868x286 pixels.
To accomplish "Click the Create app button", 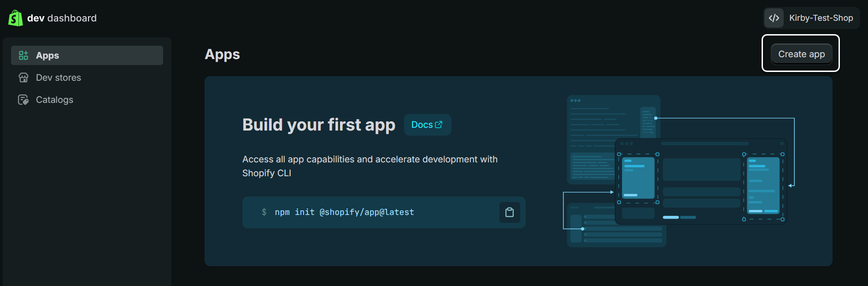I will 801,54.
